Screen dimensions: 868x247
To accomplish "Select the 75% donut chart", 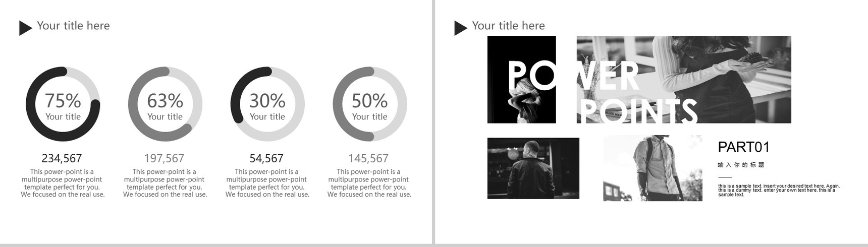I will pyautogui.click(x=63, y=104).
